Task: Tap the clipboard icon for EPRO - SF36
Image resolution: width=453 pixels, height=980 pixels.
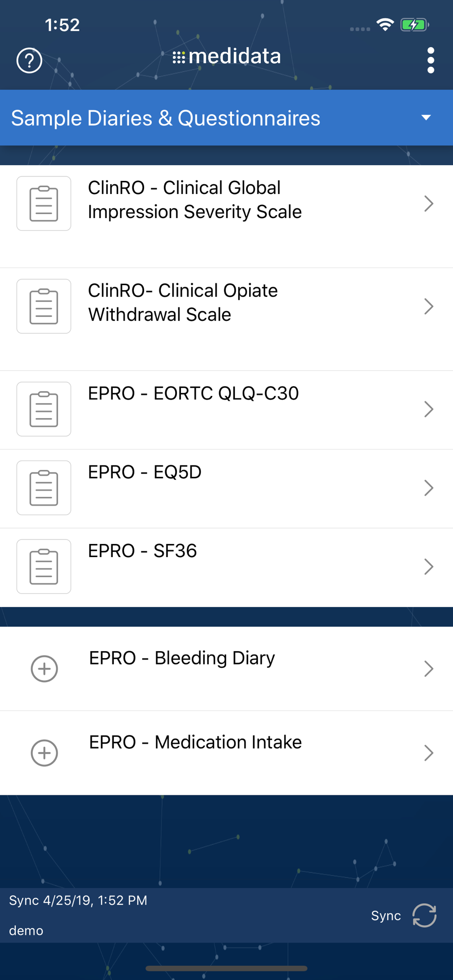Action: pyautogui.click(x=44, y=566)
